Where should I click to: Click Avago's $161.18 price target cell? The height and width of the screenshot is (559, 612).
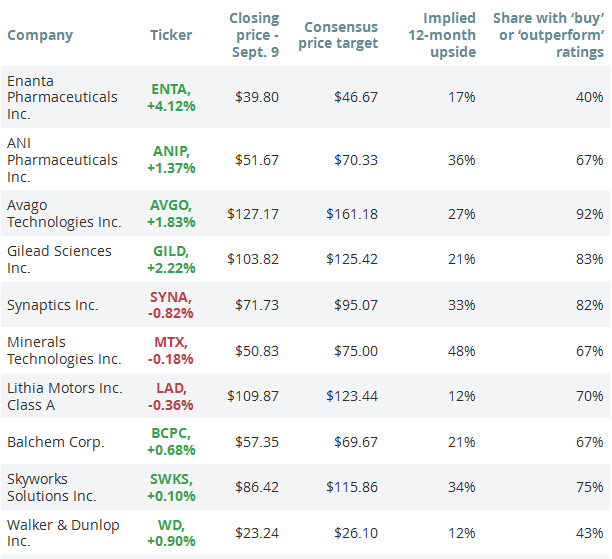pos(351,213)
